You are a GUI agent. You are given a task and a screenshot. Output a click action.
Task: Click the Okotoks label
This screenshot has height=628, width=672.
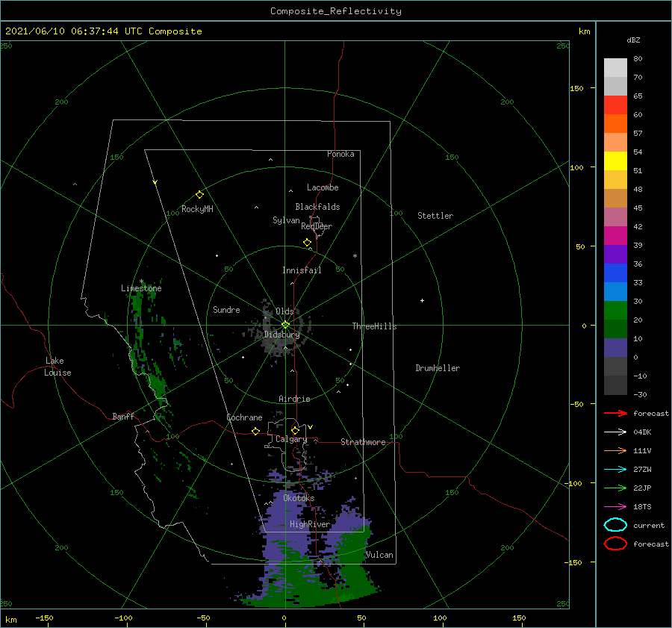click(x=299, y=498)
